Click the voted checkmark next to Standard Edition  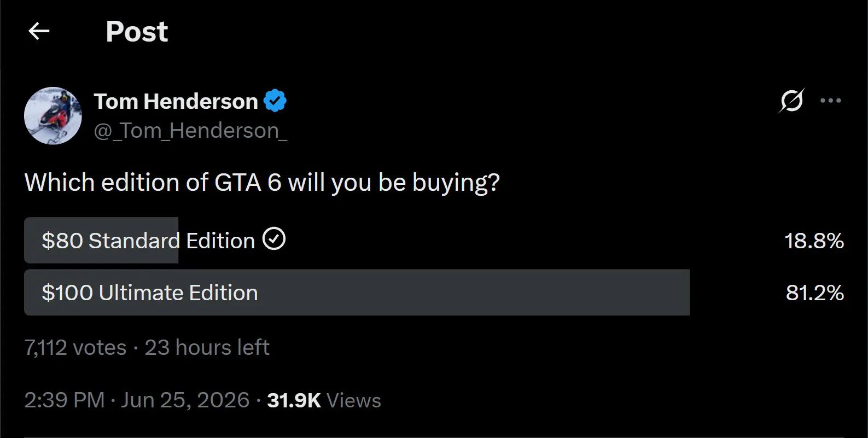pyautogui.click(x=274, y=239)
